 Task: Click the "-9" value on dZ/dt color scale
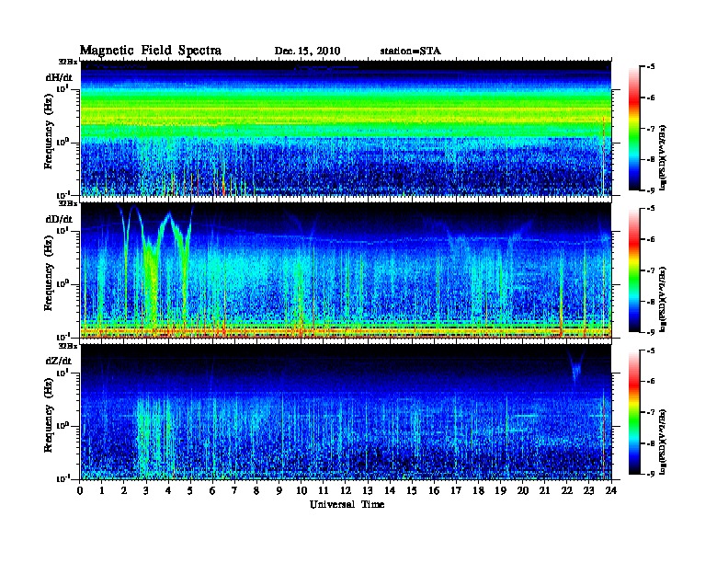[x=651, y=474]
